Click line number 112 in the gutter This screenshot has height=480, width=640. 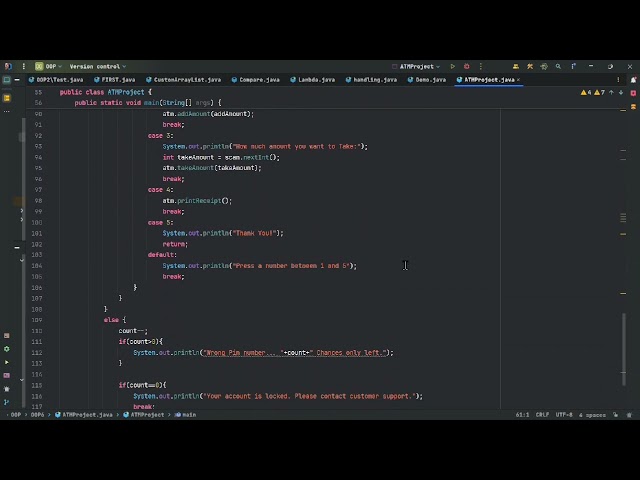tap(37, 352)
